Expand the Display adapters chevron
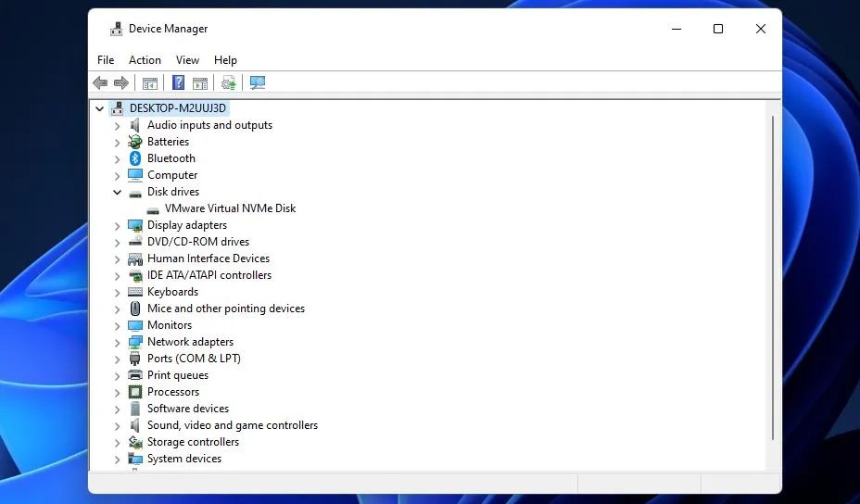This screenshot has width=860, height=504. pos(117,226)
